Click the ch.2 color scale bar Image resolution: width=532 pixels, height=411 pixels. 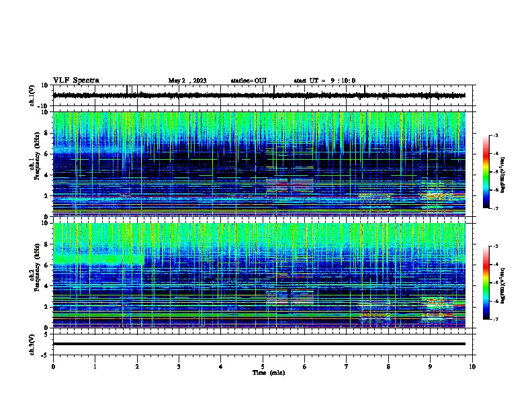(x=486, y=283)
